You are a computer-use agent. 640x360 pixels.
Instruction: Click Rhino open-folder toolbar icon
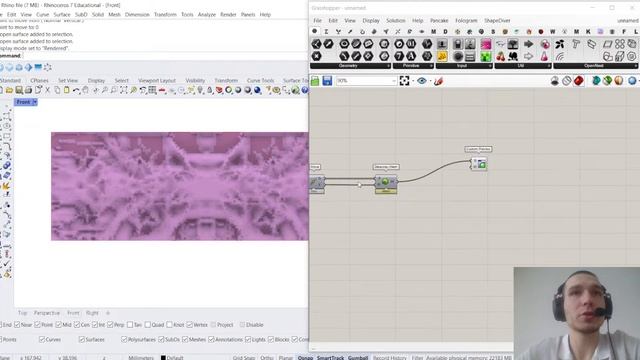[x=9, y=90]
